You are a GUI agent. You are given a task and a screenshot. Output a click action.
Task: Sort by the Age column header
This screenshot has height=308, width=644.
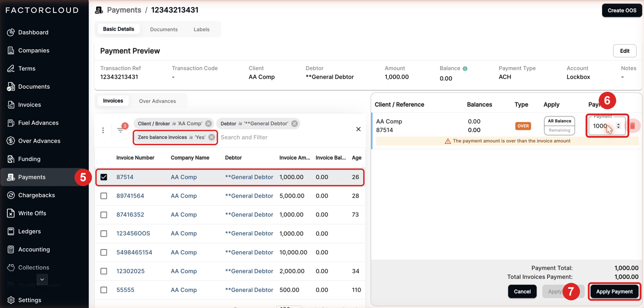356,158
